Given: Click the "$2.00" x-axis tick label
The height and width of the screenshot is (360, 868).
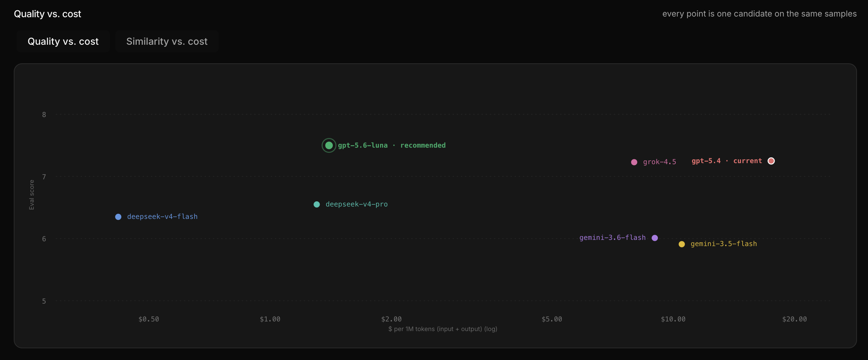Looking at the screenshot, I should pyautogui.click(x=391, y=319).
